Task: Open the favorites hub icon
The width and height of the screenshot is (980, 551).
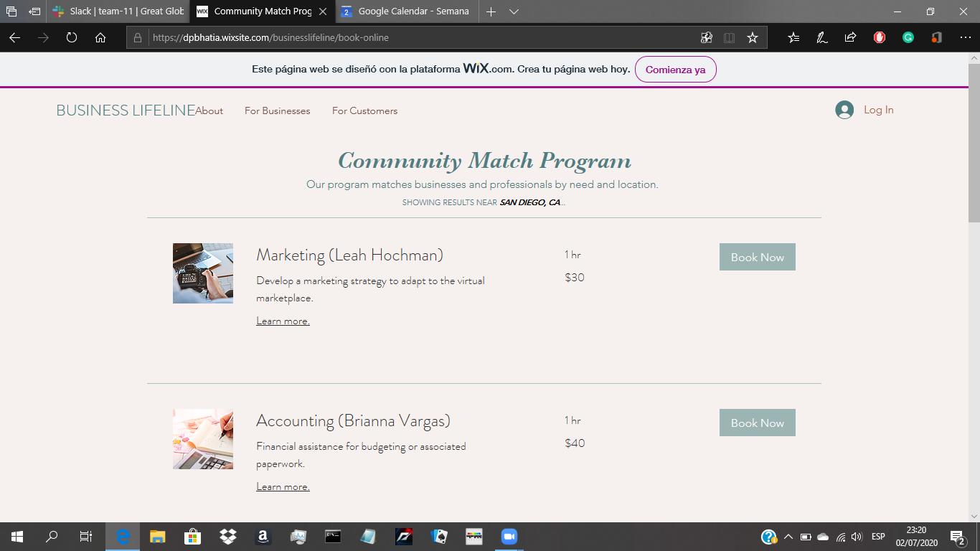Action: pos(793,37)
